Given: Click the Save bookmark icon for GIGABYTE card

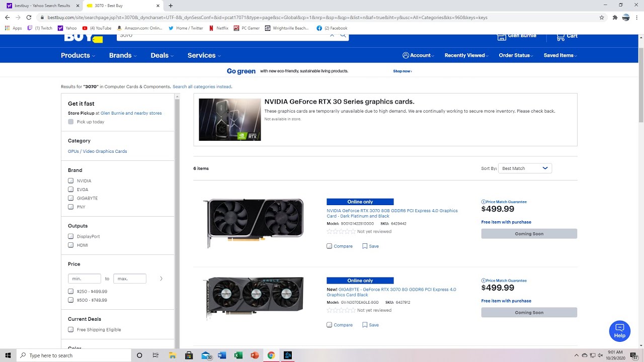Looking at the screenshot, I should pyautogui.click(x=365, y=325).
